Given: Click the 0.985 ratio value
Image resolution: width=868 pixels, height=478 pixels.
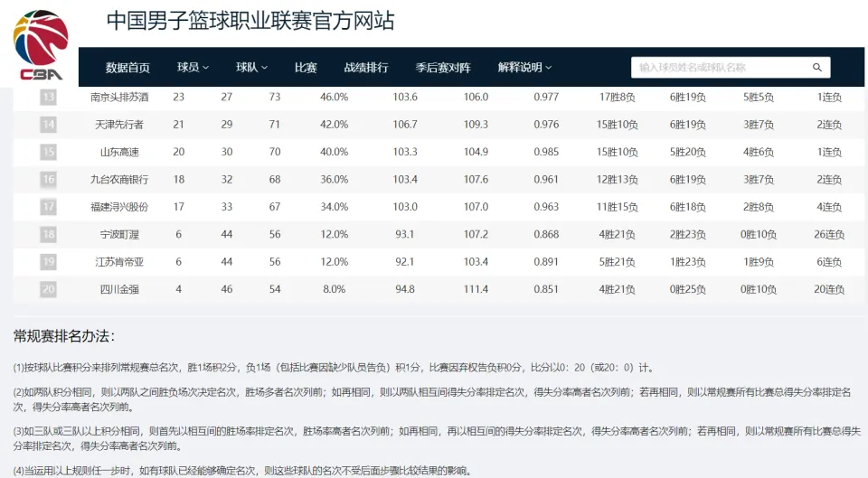Looking at the screenshot, I should pos(546,152).
